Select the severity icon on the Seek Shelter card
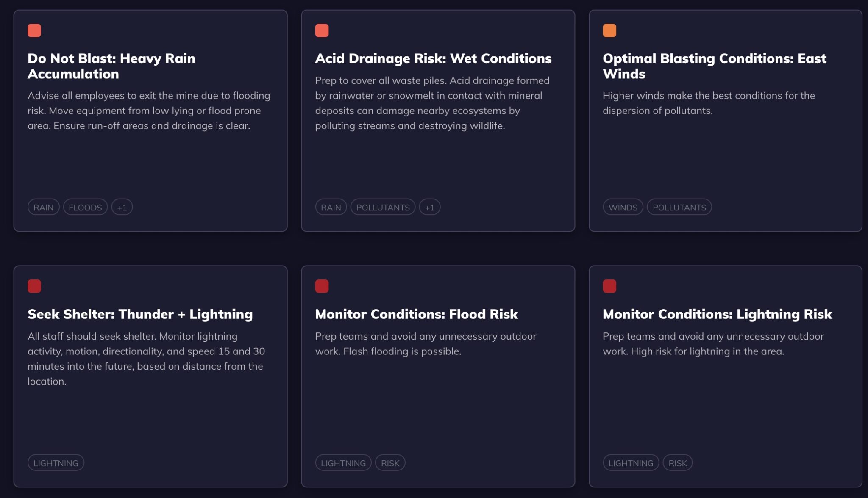 point(34,286)
